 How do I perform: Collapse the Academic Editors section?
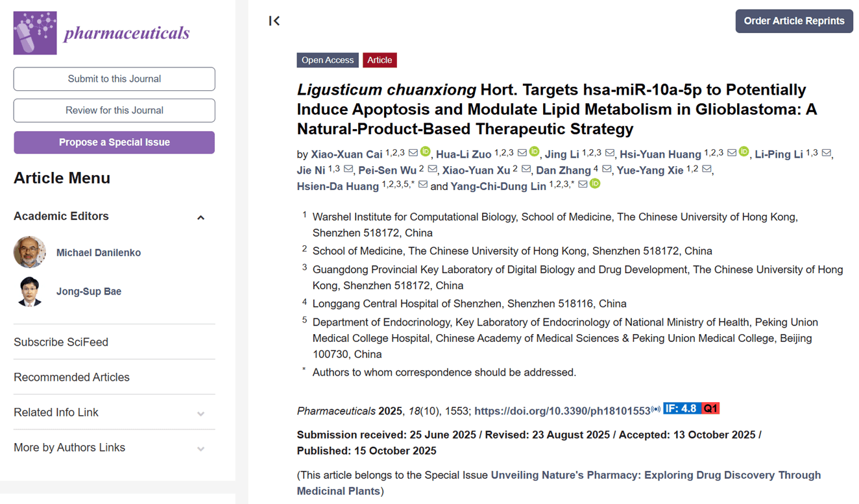coord(201,217)
